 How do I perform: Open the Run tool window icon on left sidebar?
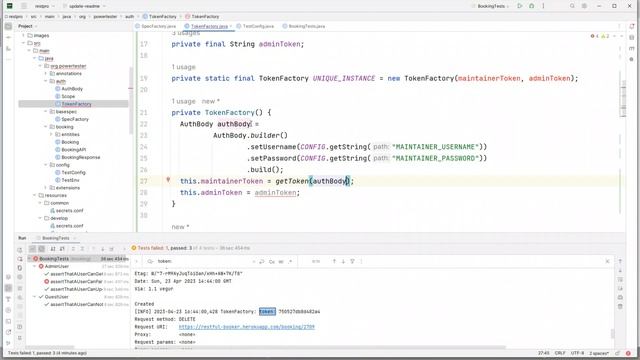(8, 288)
